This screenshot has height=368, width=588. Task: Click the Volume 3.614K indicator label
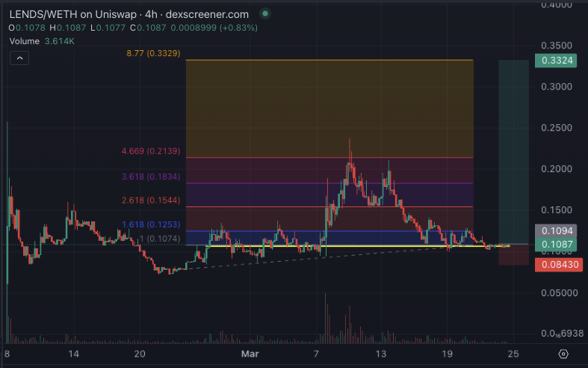point(42,41)
